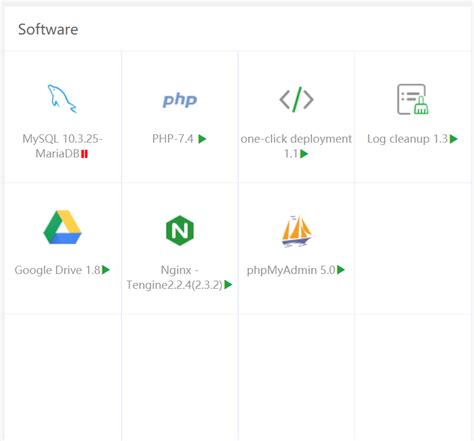The height and width of the screenshot is (441, 474).
Task: Open the one-click deployment 1.1 label
Action: click(x=296, y=146)
